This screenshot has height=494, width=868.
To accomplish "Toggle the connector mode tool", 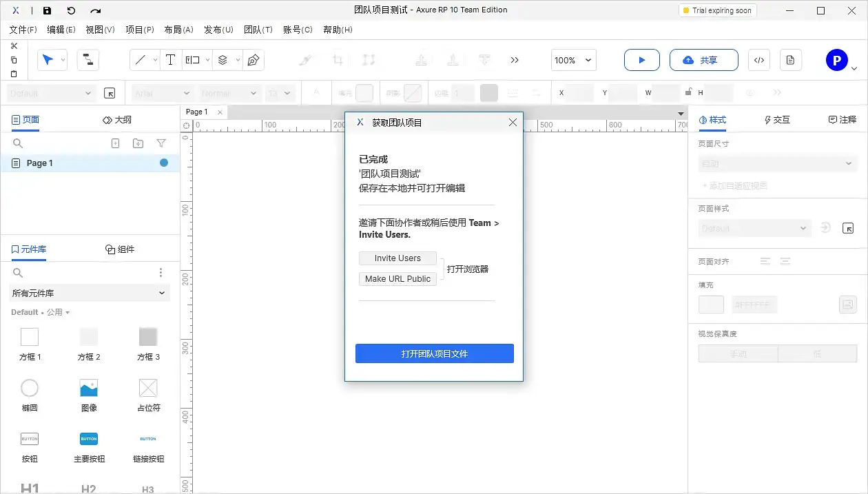I will [88, 60].
